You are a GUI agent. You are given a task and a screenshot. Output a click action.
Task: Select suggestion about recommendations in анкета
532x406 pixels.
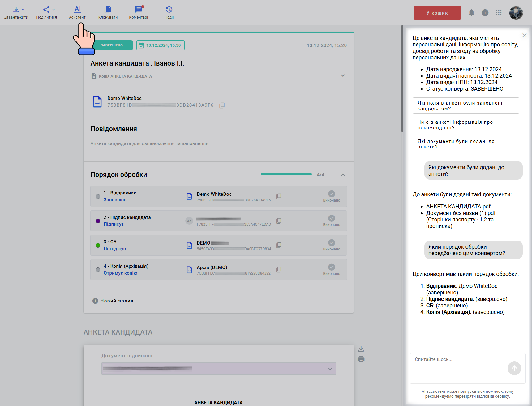pos(465,125)
